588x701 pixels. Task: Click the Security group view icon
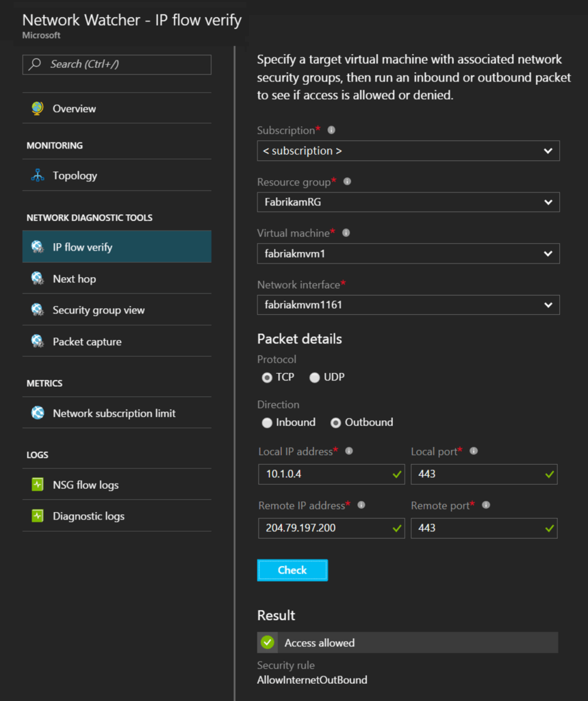click(38, 310)
